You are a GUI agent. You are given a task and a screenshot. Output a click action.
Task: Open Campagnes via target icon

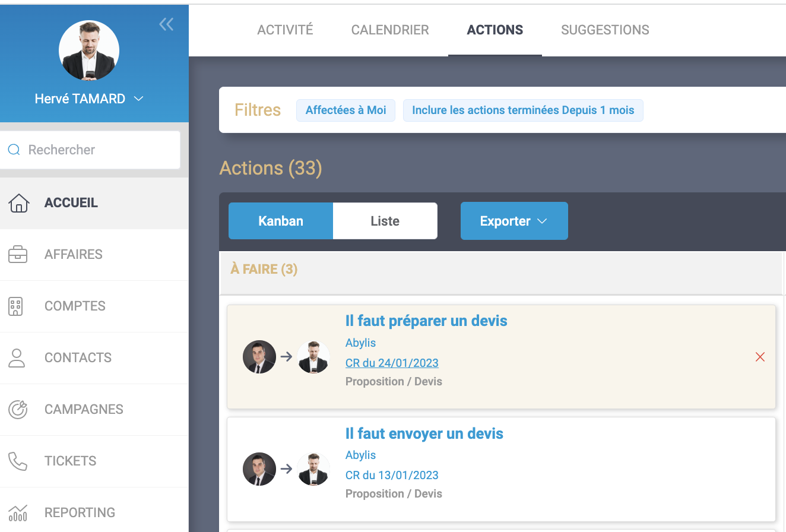(x=18, y=410)
